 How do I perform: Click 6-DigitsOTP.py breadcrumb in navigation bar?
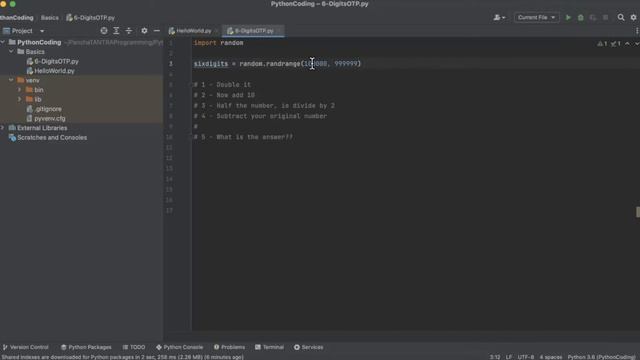coord(91,18)
